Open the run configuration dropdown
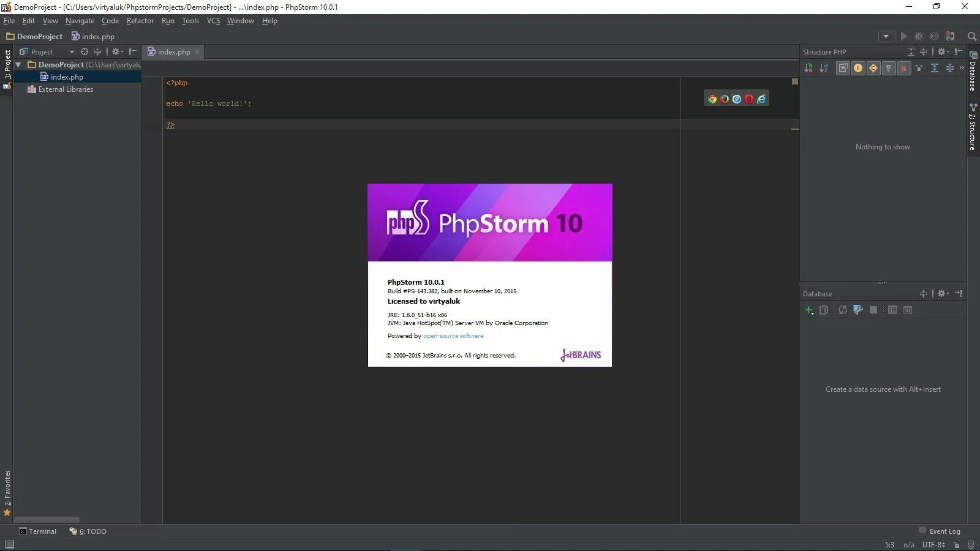Image resolution: width=980 pixels, height=551 pixels. click(x=886, y=37)
